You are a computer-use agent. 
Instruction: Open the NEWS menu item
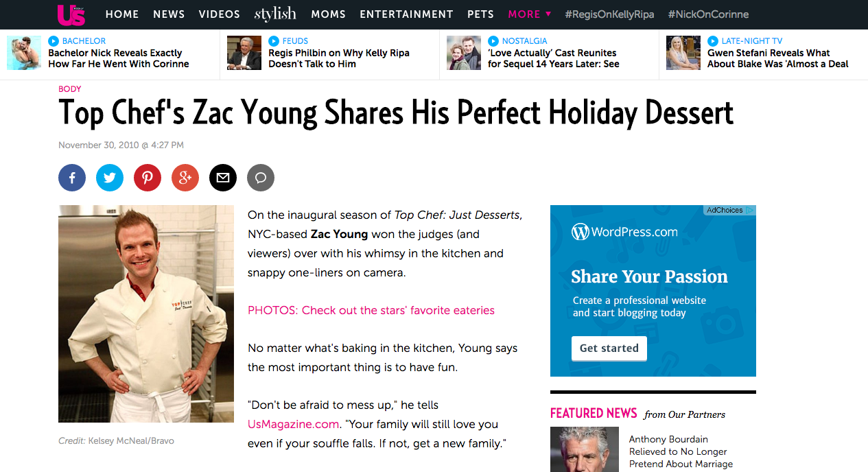pyautogui.click(x=169, y=14)
